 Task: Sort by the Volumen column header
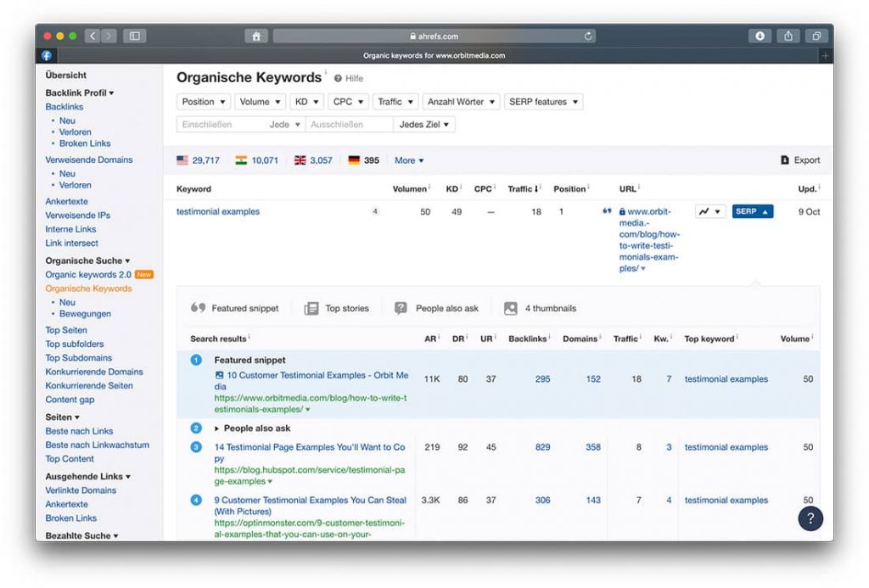pos(412,189)
